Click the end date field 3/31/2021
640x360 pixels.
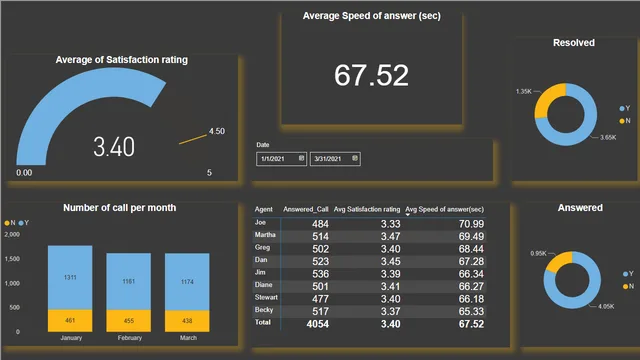click(x=335, y=159)
